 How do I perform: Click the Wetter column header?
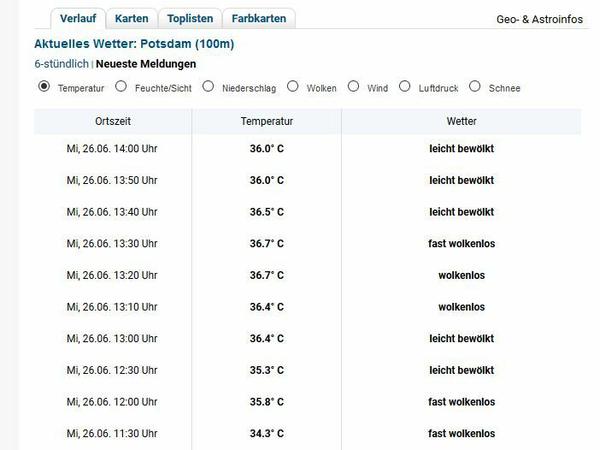tap(461, 121)
